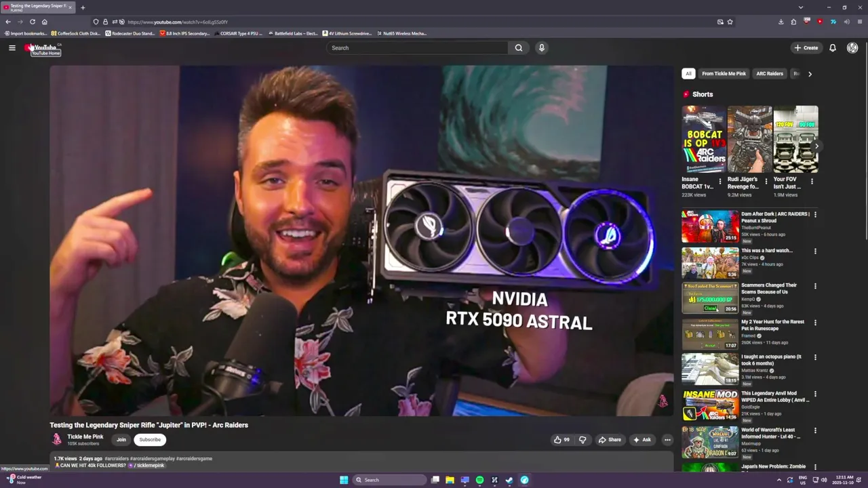Open Insane BOBCAT short thumbnail
868x488 pixels.
[704, 139]
